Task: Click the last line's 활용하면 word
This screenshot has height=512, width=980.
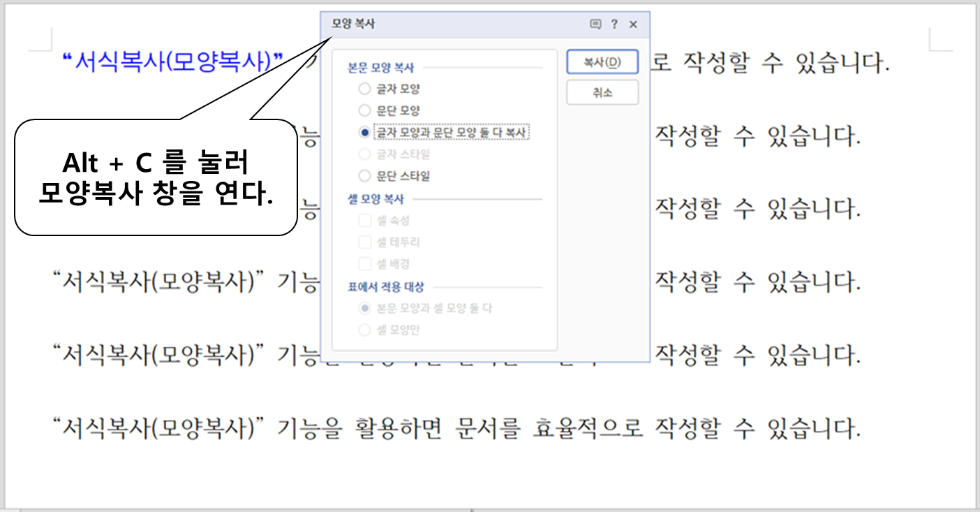Action: pyautogui.click(x=400, y=427)
